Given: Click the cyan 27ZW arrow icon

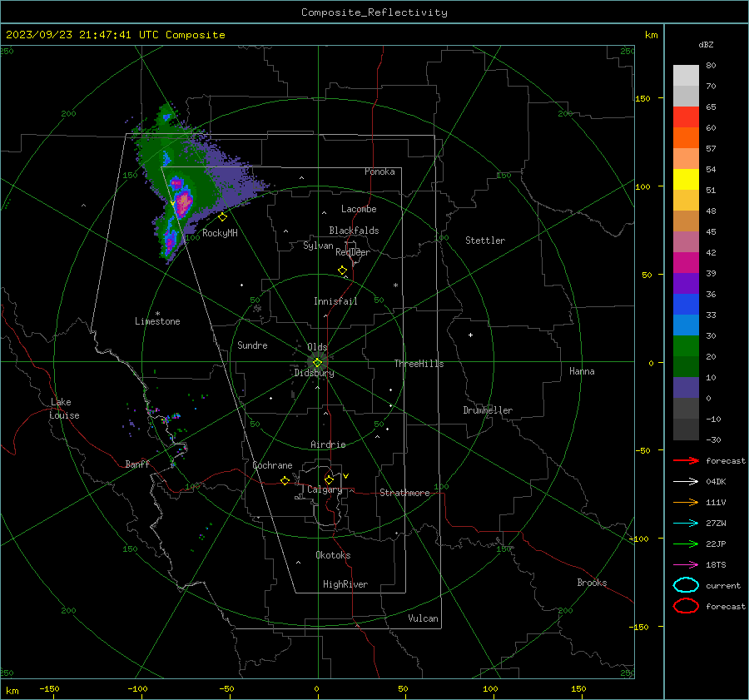Looking at the screenshot, I should pos(686,524).
